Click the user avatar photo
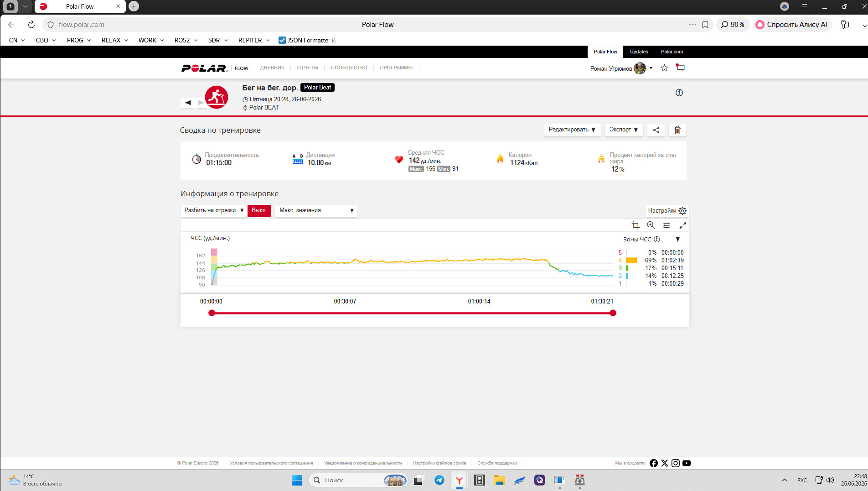Image resolution: width=868 pixels, height=491 pixels. click(x=640, y=68)
